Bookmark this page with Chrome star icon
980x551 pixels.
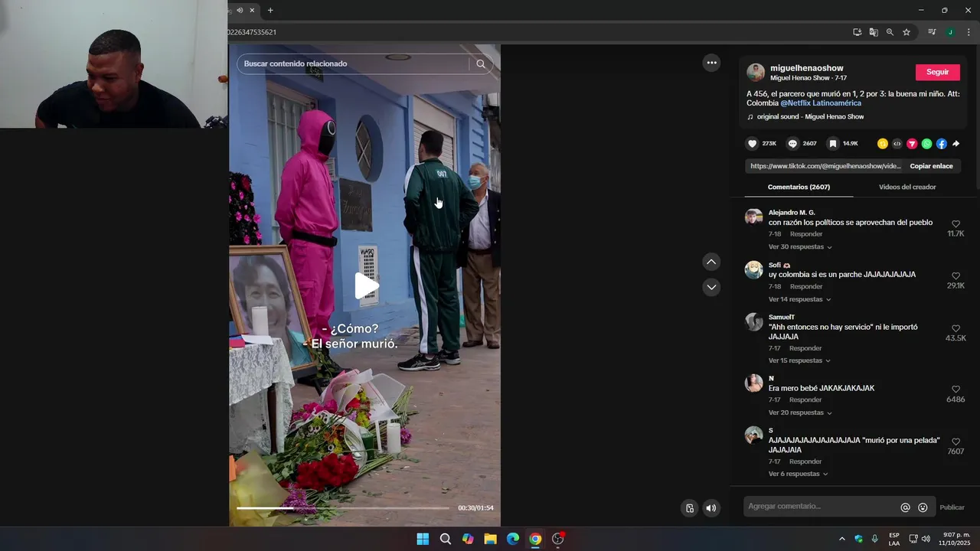pyautogui.click(x=906, y=32)
